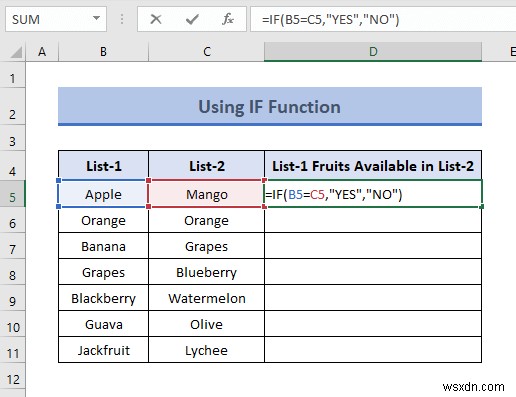
Task: Select 'Grapes' in the List-2 column
Action: pos(207,246)
